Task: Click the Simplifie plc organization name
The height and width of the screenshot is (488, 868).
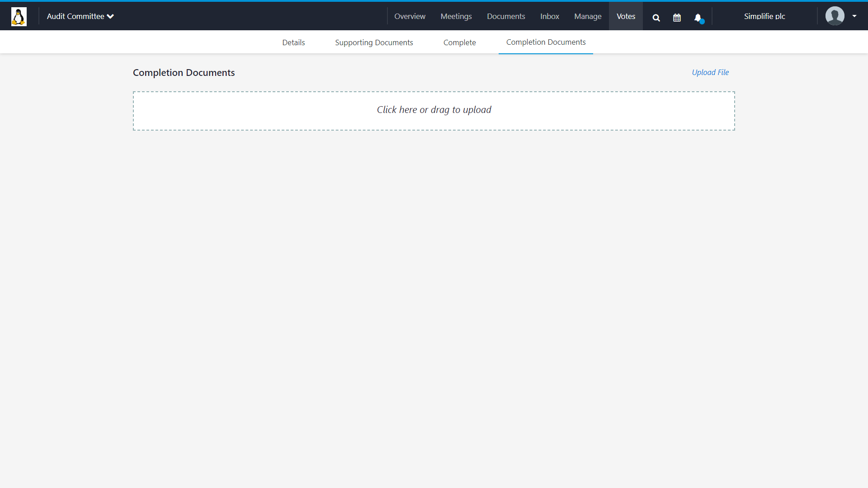Action: pyautogui.click(x=764, y=16)
